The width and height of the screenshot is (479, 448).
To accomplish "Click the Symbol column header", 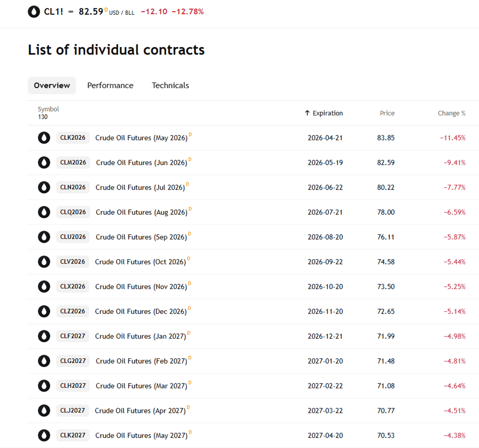I will (x=48, y=109).
